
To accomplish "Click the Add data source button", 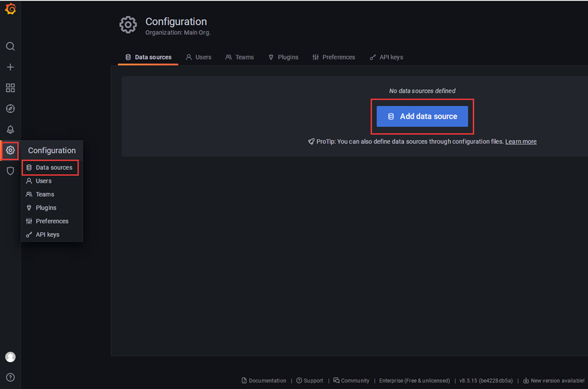I will pyautogui.click(x=422, y=116).
